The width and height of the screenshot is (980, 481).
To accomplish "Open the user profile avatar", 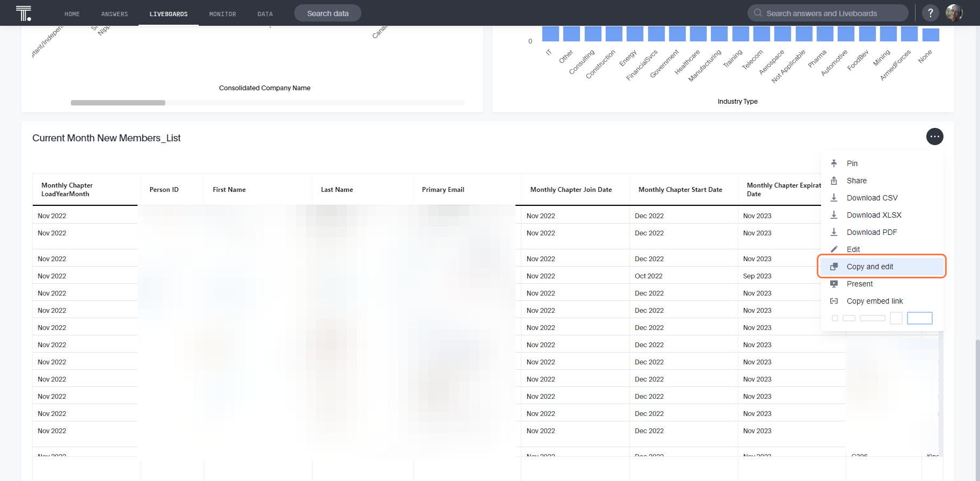I will pyautogui.click(x=954, y=13).
